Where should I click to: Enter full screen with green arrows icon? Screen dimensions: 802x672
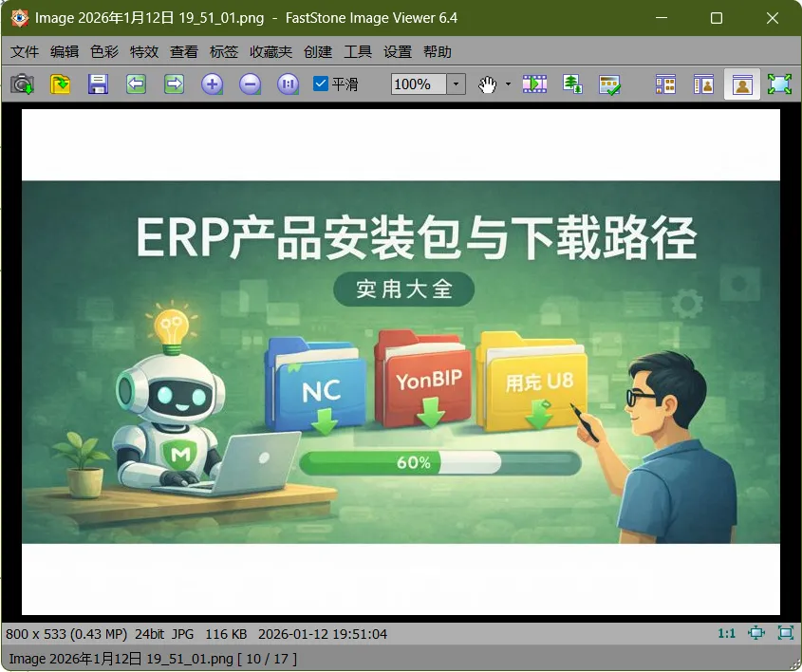coord(779,84)
